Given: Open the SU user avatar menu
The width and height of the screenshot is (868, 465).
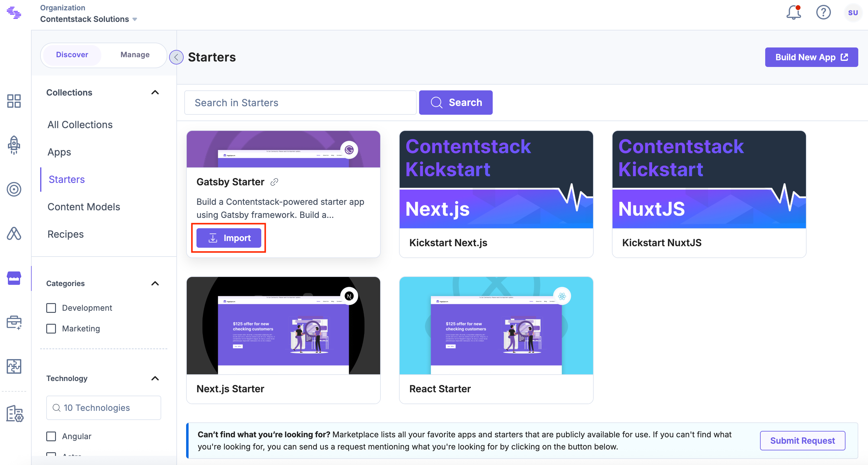Looking at the screenshot, I should 853,12.
